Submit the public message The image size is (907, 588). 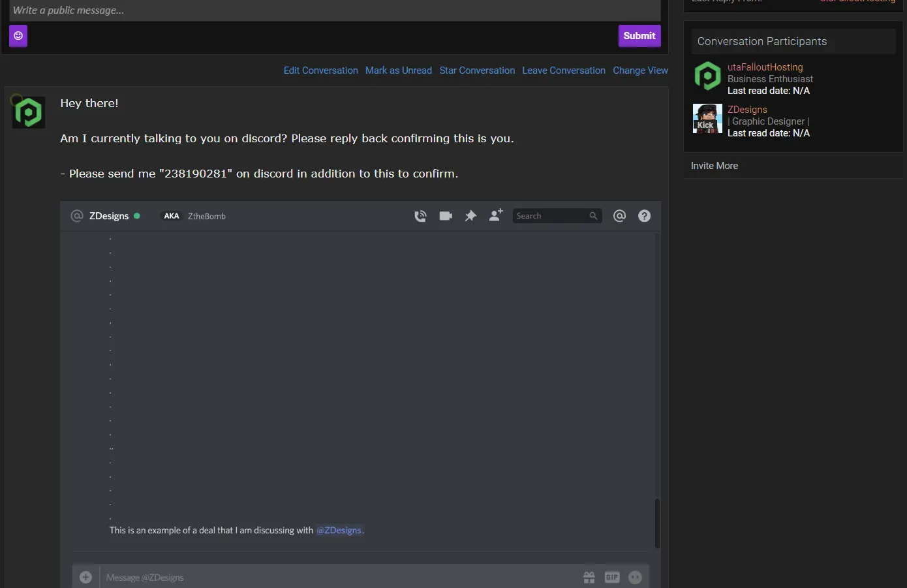click(639, 36)
